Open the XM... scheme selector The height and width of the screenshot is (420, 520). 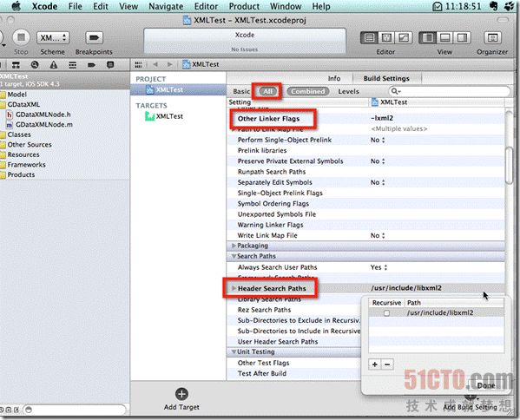tap(53, 38)
